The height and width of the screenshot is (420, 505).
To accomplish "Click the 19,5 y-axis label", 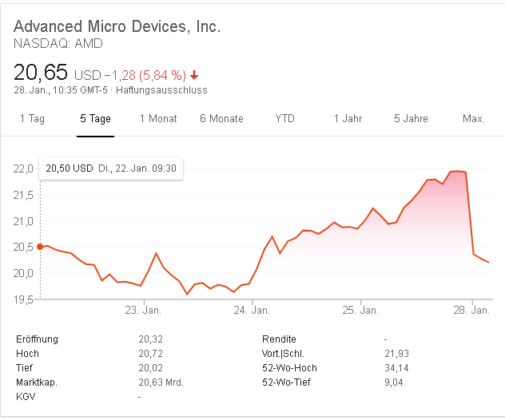I will [x=23, y=299].
